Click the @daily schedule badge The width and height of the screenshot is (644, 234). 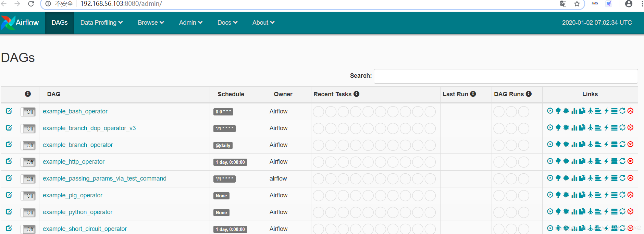pos(223,145)
